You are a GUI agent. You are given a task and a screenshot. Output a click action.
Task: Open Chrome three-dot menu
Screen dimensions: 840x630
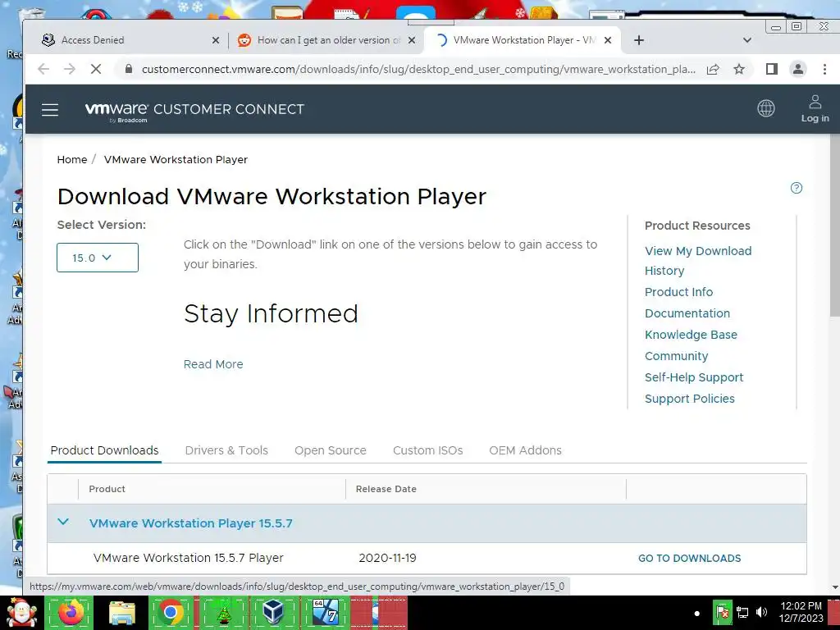(x=824, y=69)
